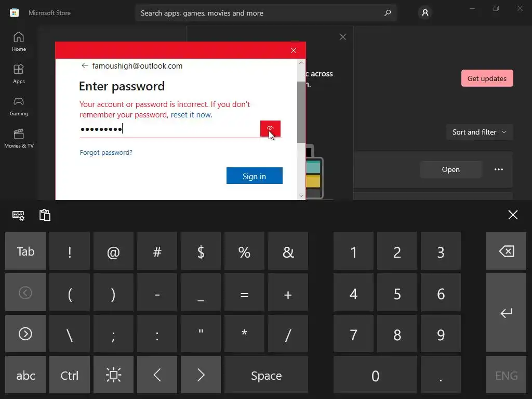Tap the @ symbol key
Screen dimensions: 532x399
coord(113,251)
